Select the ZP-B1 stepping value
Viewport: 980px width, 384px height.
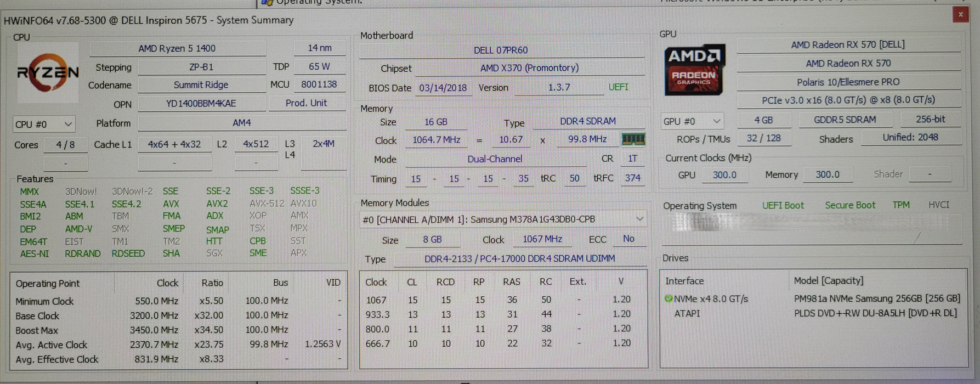[201, 67]
